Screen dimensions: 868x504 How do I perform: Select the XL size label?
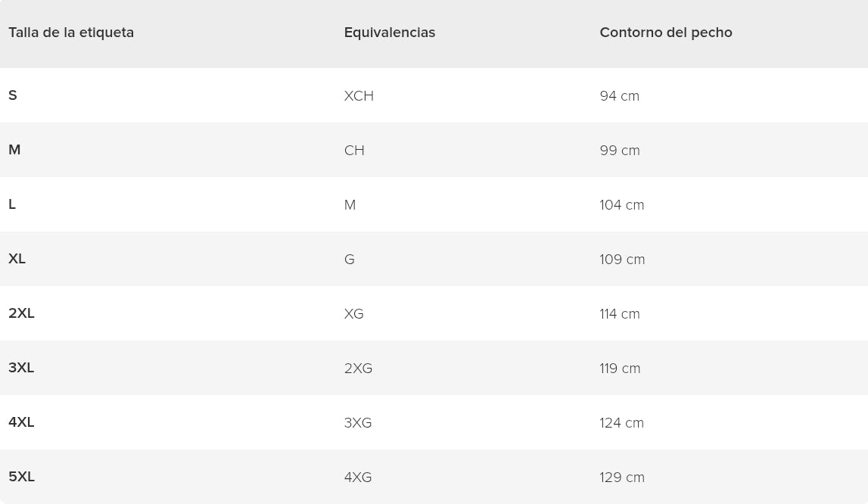click(x=17, y=259)
